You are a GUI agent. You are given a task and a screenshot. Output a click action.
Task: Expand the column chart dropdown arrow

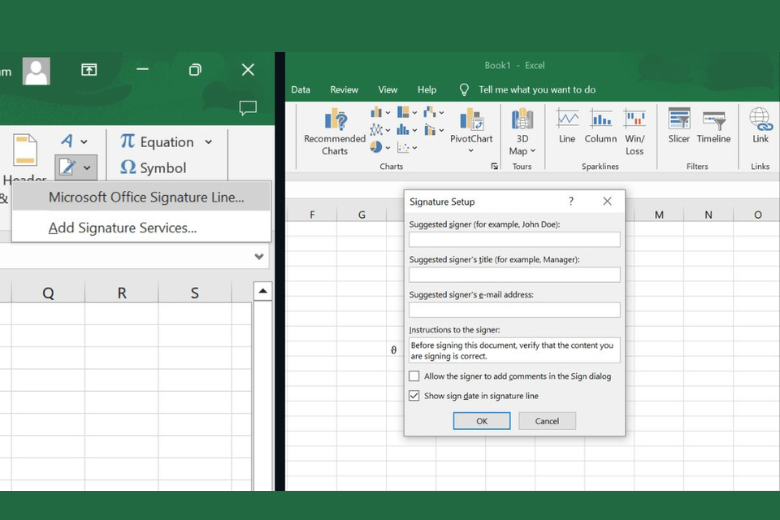pos(388,113)
